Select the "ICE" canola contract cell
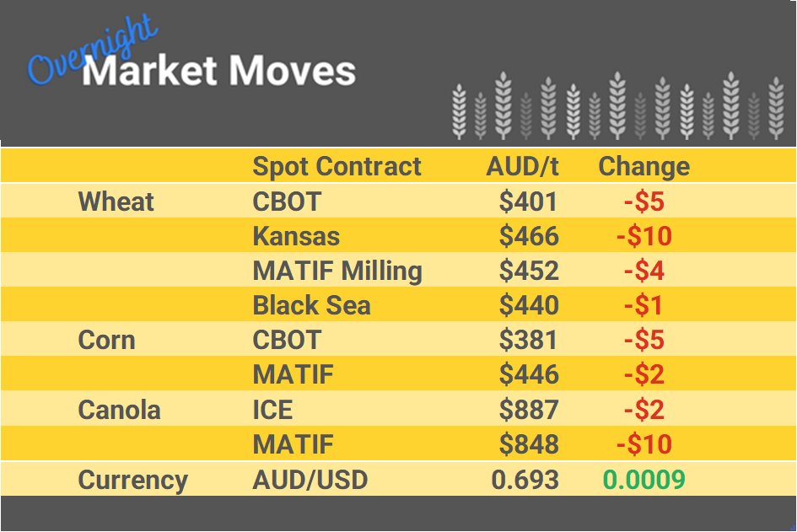 (272, 410)
